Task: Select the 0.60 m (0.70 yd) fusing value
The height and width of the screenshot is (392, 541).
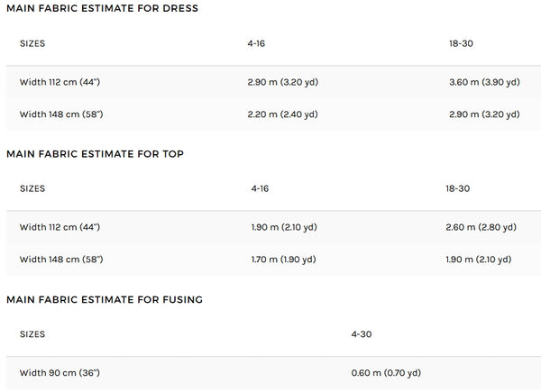Action: pyautogui.click(x=386, y=373)
